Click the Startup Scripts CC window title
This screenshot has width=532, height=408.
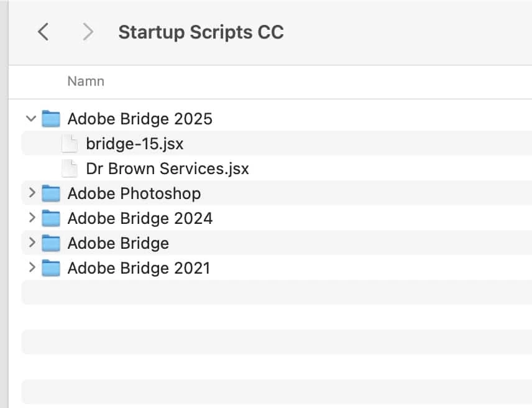(x=201, y=32)
